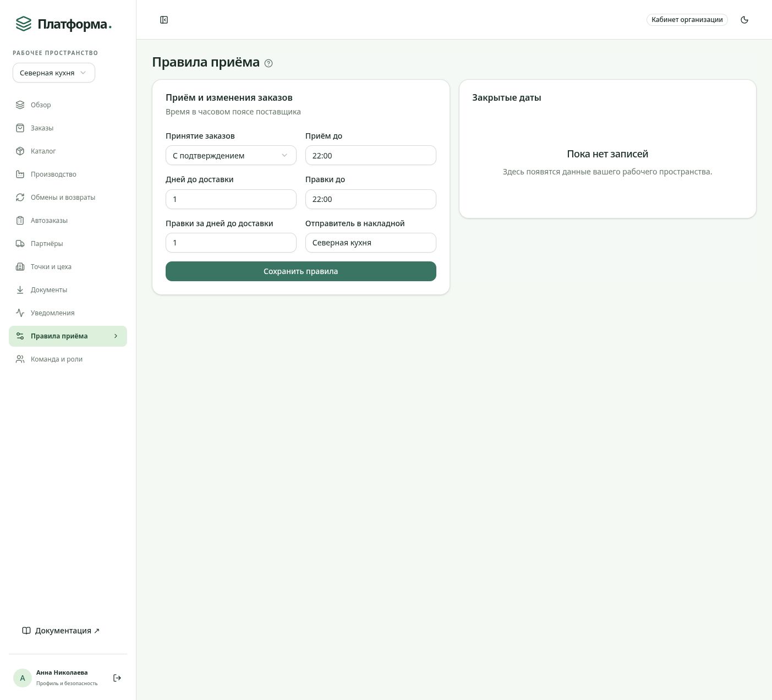Click the Обмены и возвраты refresh icon
Image resolution: width=772 pixels, height=700 pixels.
20,197
